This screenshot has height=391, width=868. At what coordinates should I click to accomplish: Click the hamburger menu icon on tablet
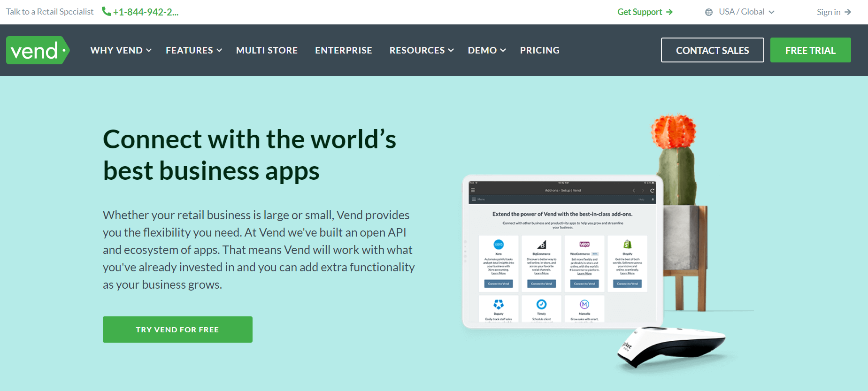click(473, 191)
